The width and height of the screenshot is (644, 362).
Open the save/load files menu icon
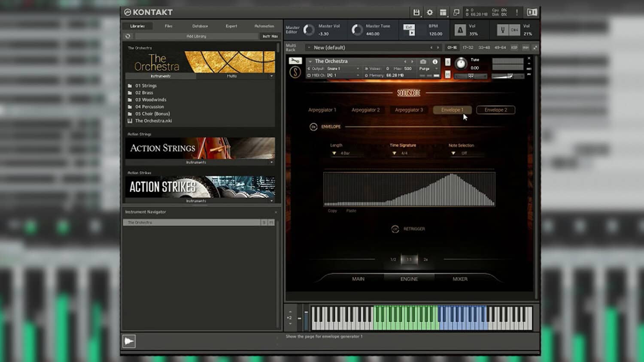tap(416, 12)
